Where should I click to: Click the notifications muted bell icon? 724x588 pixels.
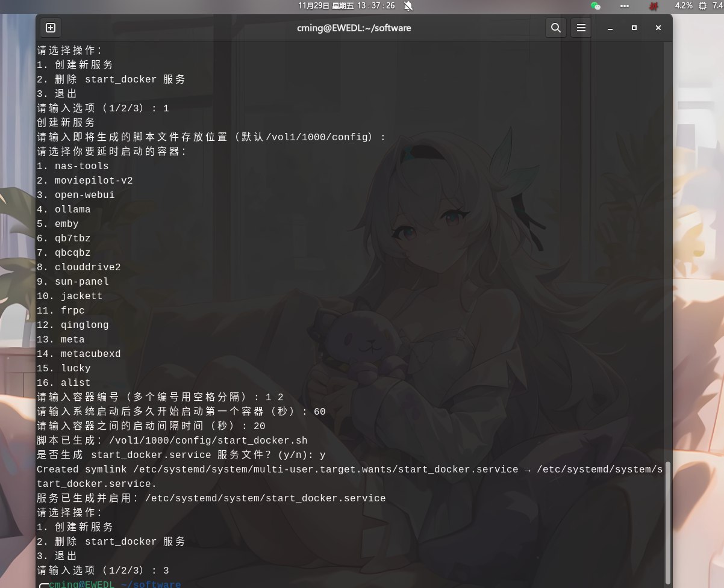tap(408, 5)
